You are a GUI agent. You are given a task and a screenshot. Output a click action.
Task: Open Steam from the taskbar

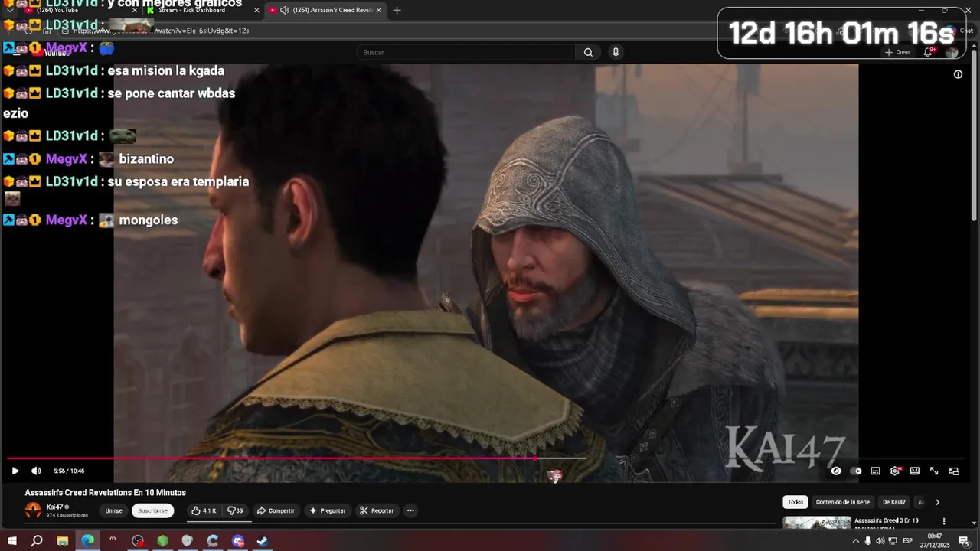262,541
